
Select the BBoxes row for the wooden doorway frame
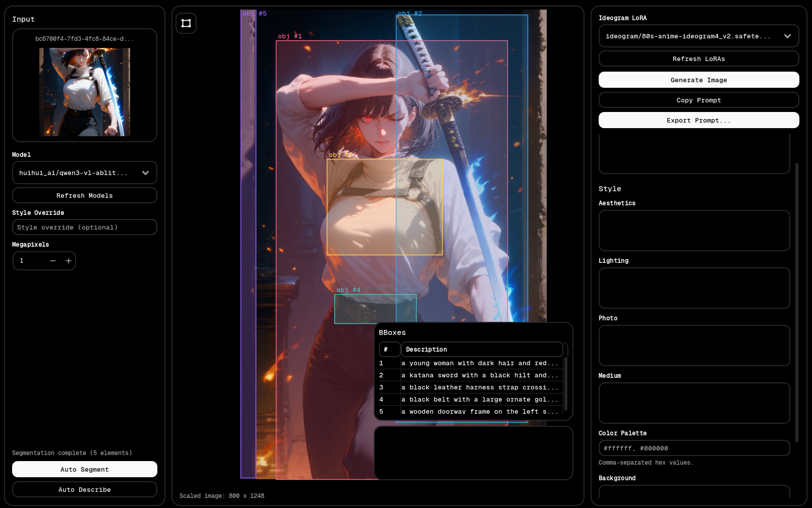[470, 412]
